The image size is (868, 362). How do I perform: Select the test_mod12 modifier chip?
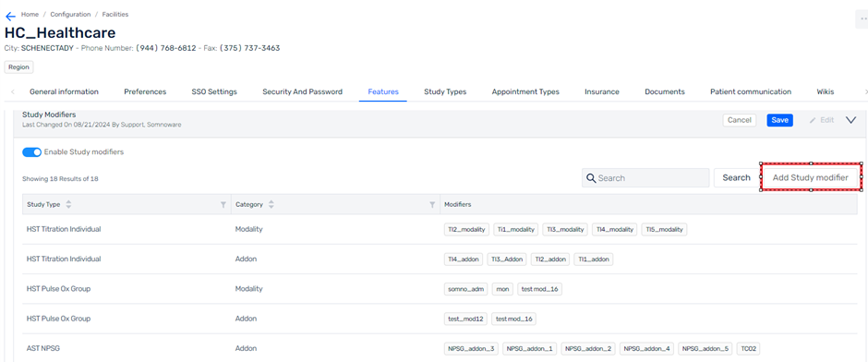point(466,319)
